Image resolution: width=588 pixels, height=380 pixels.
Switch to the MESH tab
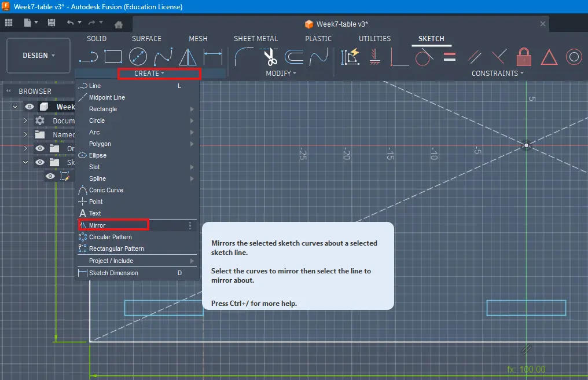tap(198, 39)
